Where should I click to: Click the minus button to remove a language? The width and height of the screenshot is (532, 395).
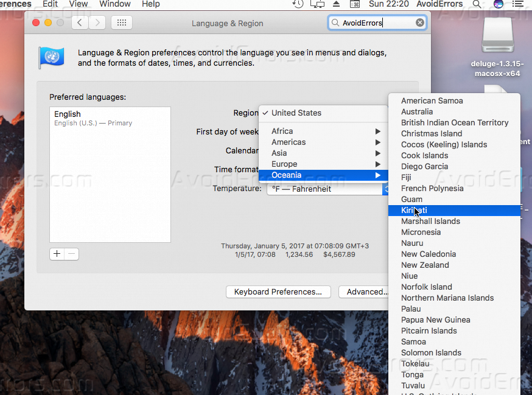coord(71,254)
